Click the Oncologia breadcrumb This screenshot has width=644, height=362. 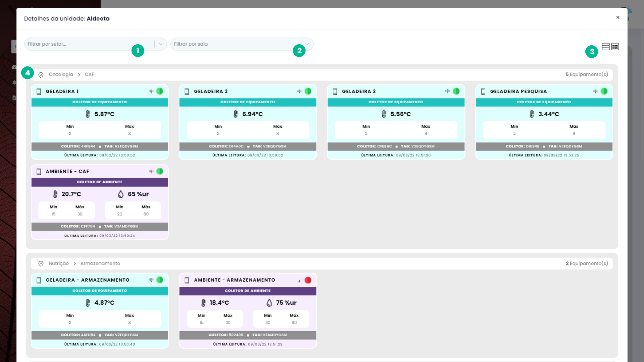[x=61, y=74]
